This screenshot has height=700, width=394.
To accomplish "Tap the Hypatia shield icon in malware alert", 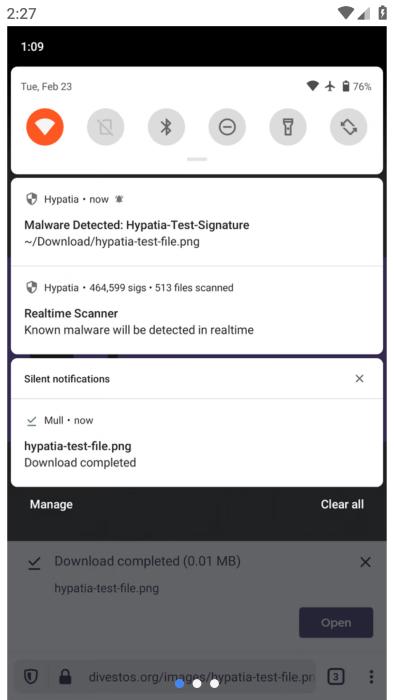I will tap(31, 199).
